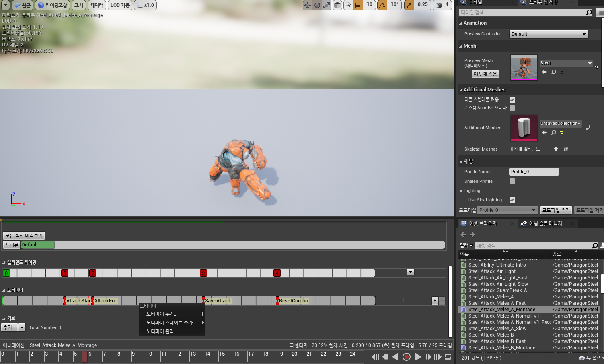Open curve 추가... add button
Screen dimensions: 604x364
(x=10, y=327)
